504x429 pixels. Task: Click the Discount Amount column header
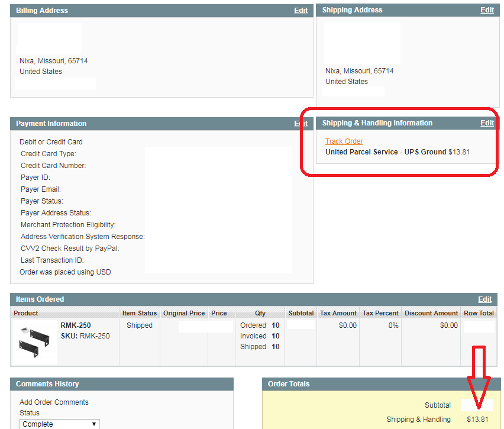click(431, 313)
